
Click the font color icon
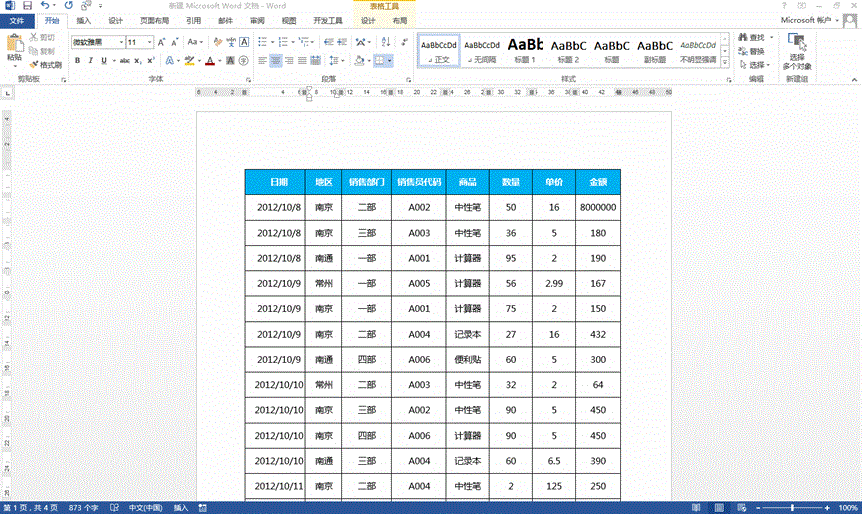coord(209,61)
